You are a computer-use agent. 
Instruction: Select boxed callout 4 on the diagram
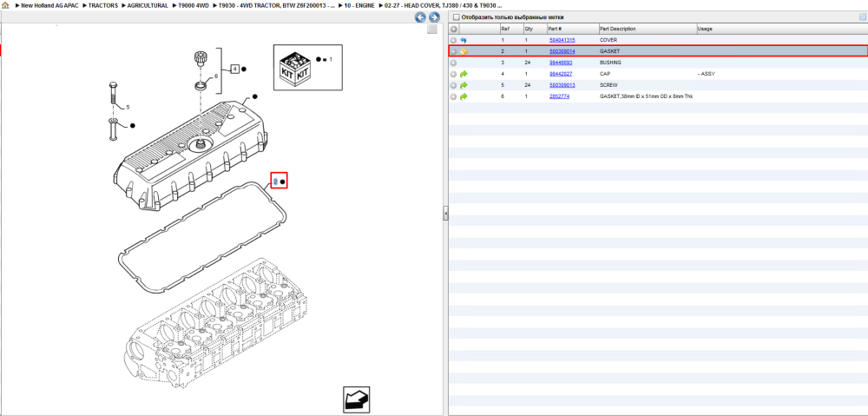(x=234, y=69)
